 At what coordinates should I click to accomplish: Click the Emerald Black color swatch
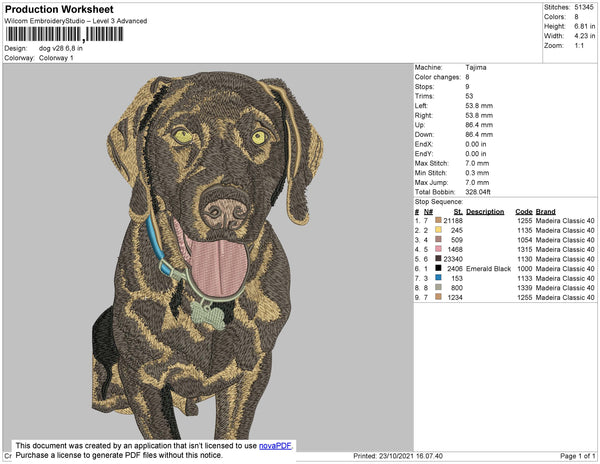(x=438, y=269)
